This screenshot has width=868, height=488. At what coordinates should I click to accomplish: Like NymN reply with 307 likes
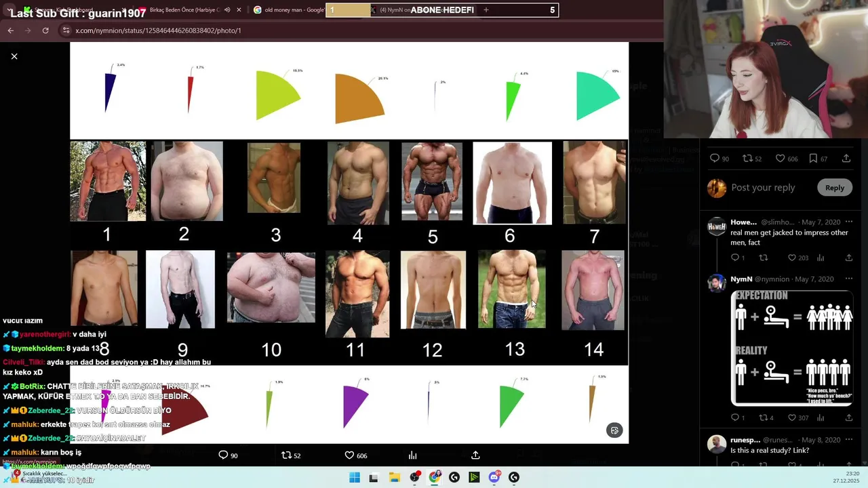pyautogui.click(x=797, y=418)
